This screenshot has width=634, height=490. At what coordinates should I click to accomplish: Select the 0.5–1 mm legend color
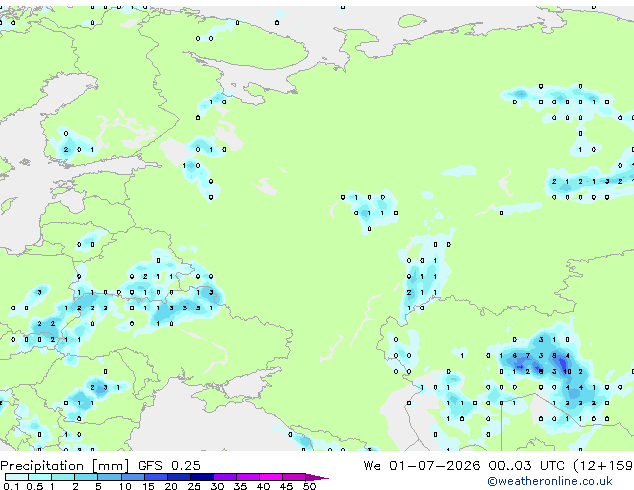click(x=40, y=477)
